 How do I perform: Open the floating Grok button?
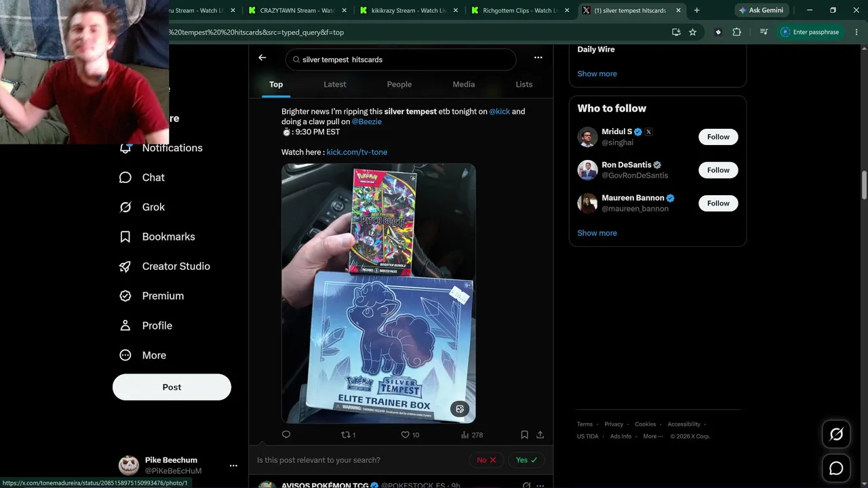(x=837, y=434)
